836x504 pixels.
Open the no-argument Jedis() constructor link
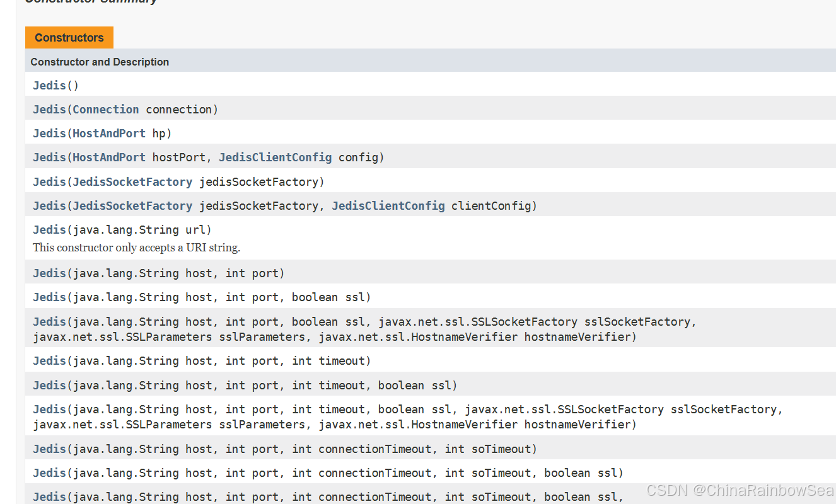49,86
